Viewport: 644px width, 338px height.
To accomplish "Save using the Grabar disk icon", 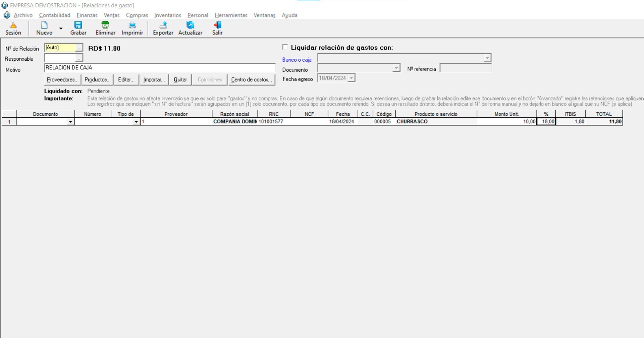I will 78,25.
